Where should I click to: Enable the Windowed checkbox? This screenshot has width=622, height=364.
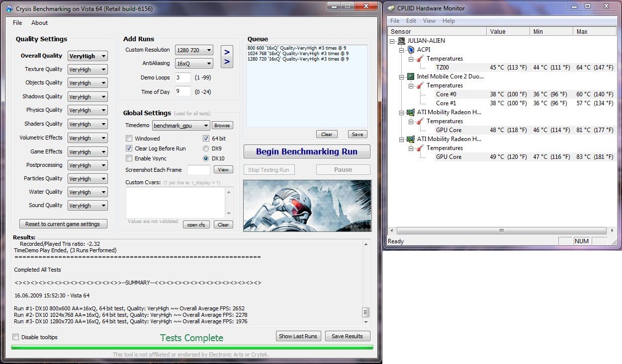[x=129, y=139]
